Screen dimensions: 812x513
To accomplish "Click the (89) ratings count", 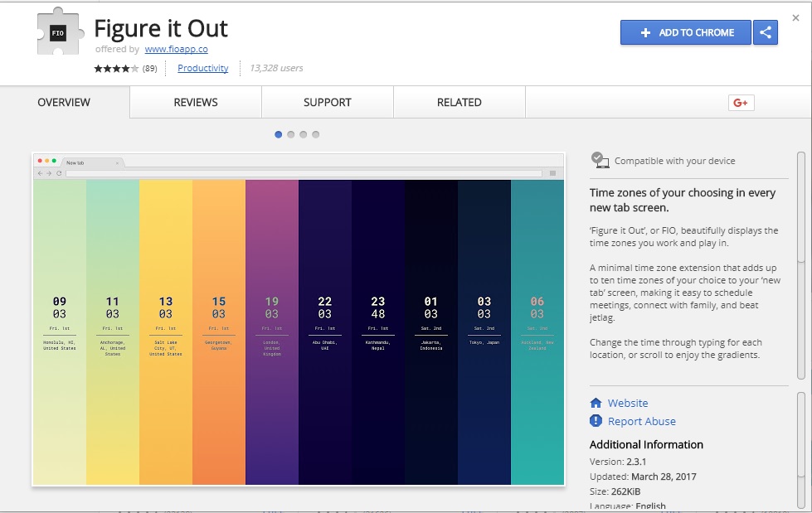I will click(149, 68).
